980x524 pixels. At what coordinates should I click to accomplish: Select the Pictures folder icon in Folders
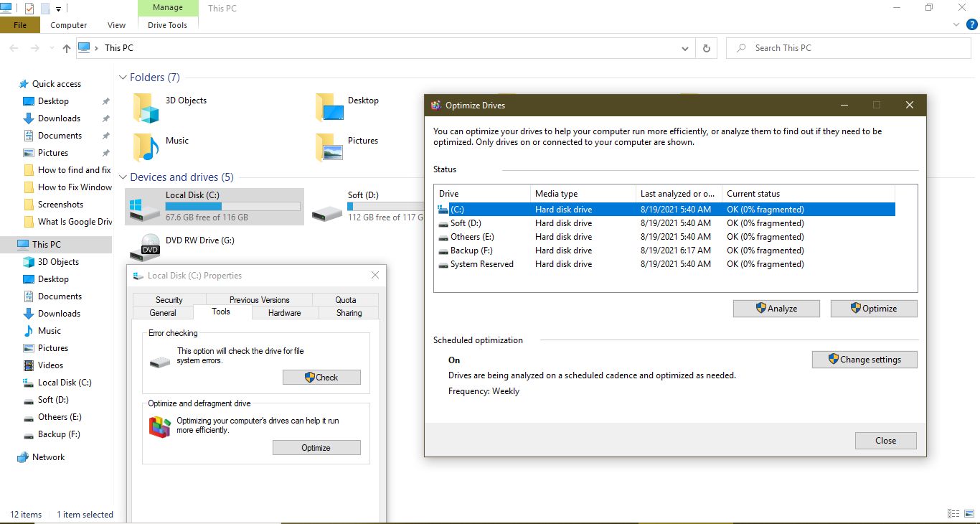click(x=329, y=148)
